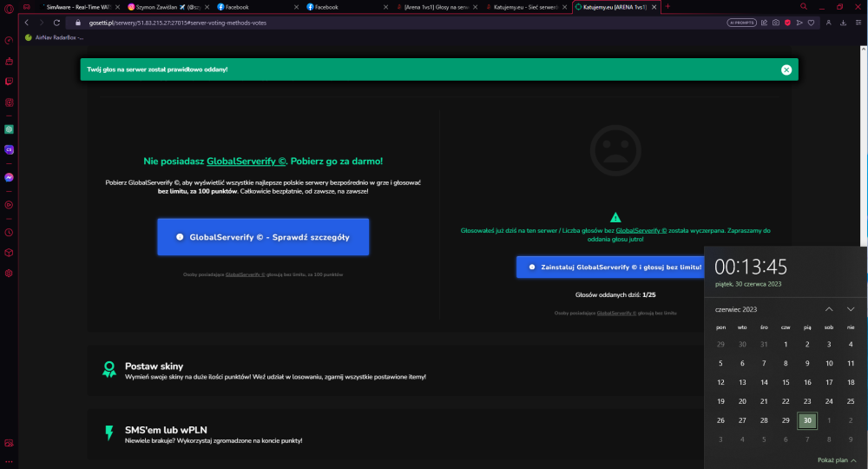
Task: Open AirNav RadarBox bookmark
Action: click(x=54, y=37)
